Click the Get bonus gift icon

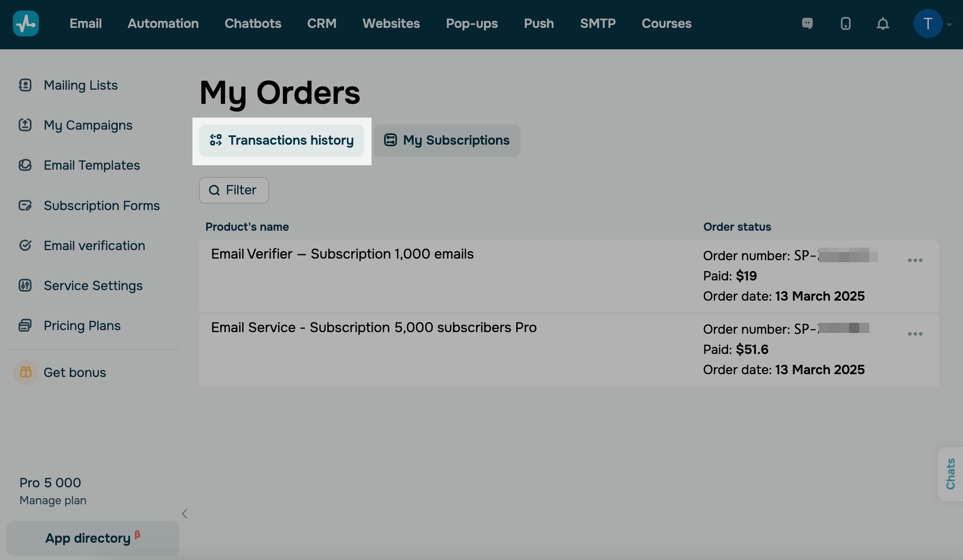click(x=26, y=372)
